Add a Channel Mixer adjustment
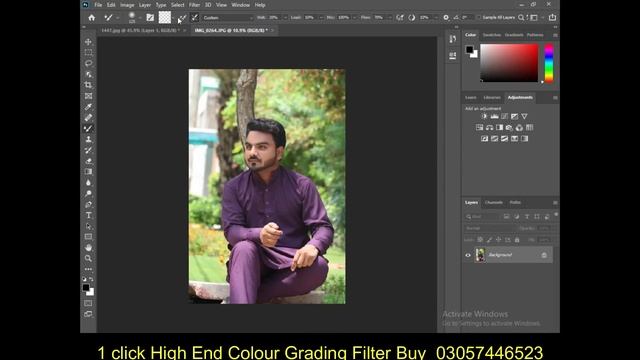The width and height of the screenshot is (640, 360). (519, 127)
